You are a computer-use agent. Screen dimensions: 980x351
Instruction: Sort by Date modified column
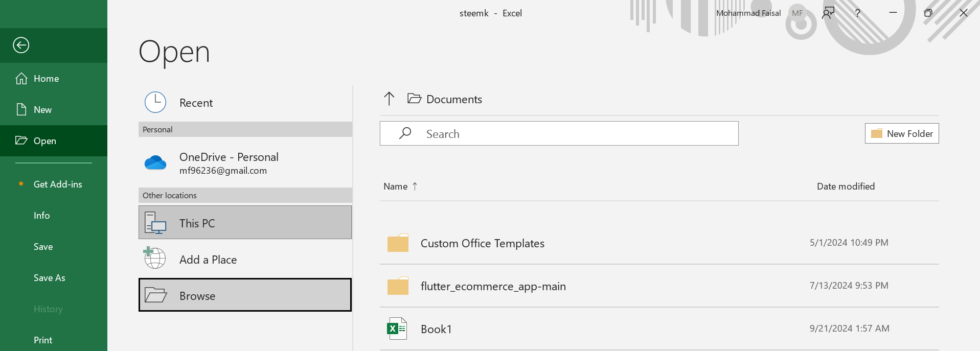[846, 186]
